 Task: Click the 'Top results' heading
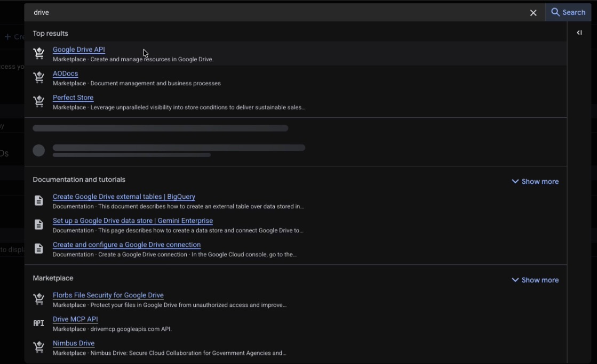[50, 34]
